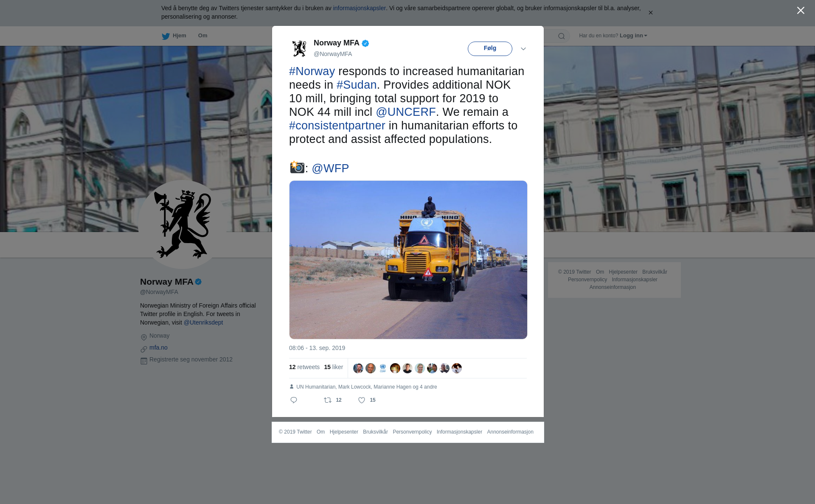
Task: Expand tweet options chevron next to Følg
Action: tap(523, 49)
